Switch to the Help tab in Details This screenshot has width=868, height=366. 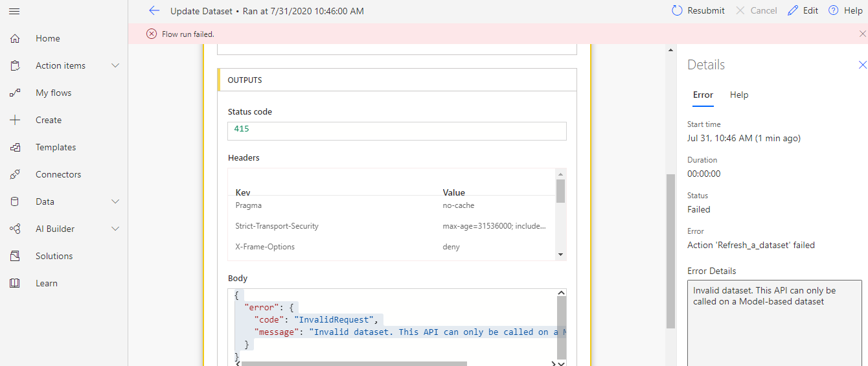coord(739,95)
